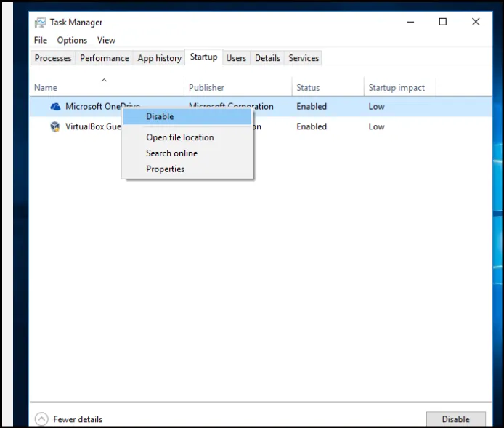Select the Startup tab
504x428 pixels.
click(203, 57)
